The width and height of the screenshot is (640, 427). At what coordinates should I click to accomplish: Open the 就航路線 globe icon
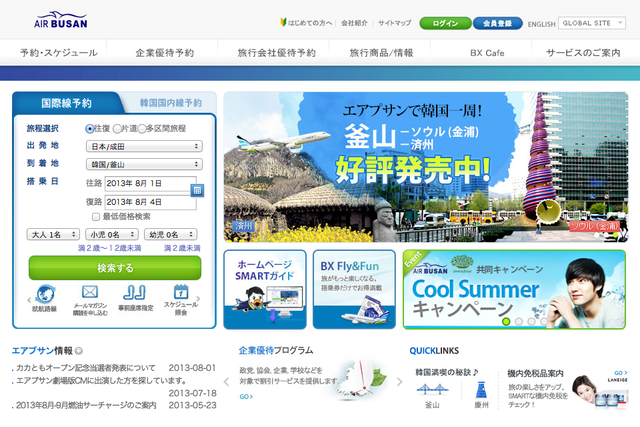[x=44, y=294]
